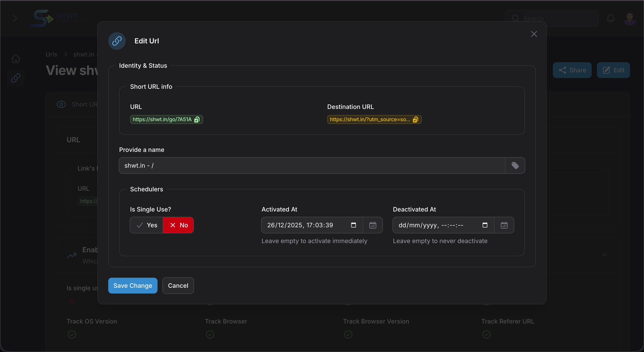Copy the short URL with the copy icon
Screen dimensions: 644x352
click(197, 119)
